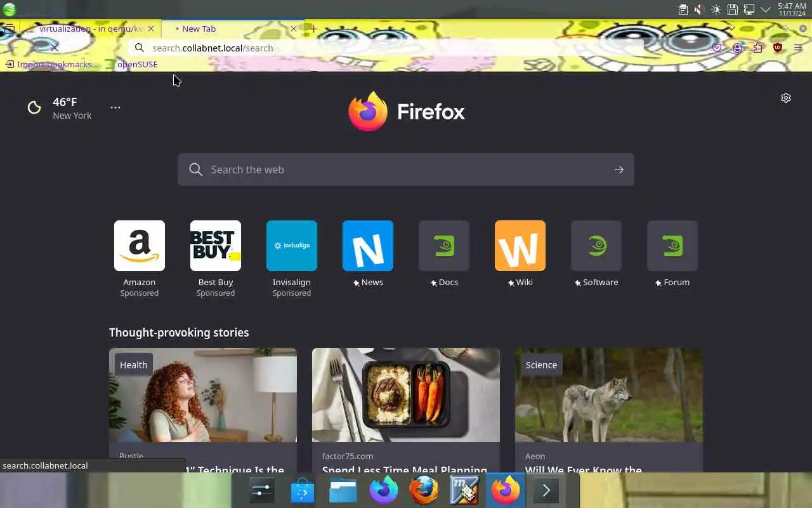Open the clipboard tray icon
812x508 pixels.
tap(683, 10)
